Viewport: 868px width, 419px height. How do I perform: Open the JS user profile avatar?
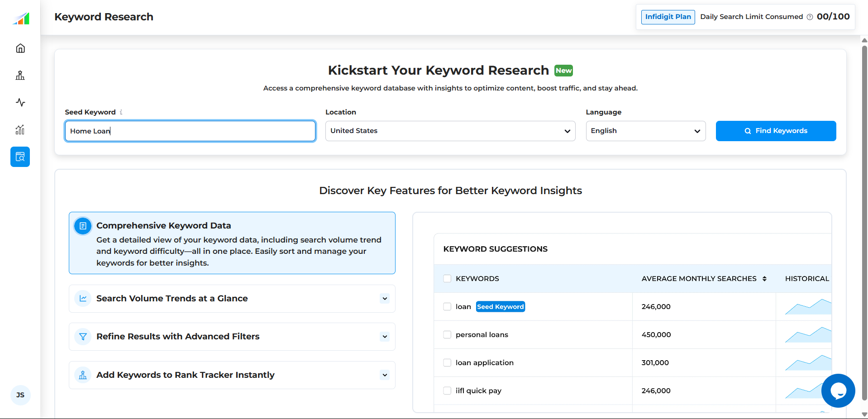[20, 395]
